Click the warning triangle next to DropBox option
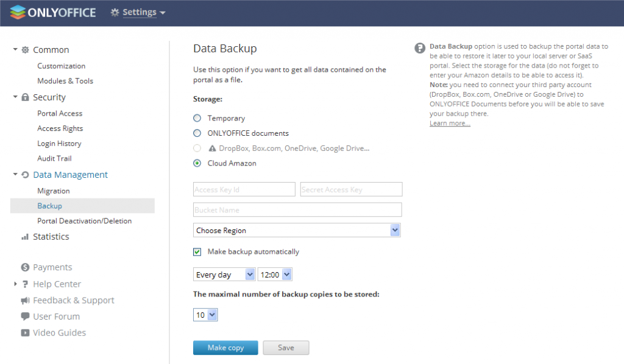 point(212,149)
